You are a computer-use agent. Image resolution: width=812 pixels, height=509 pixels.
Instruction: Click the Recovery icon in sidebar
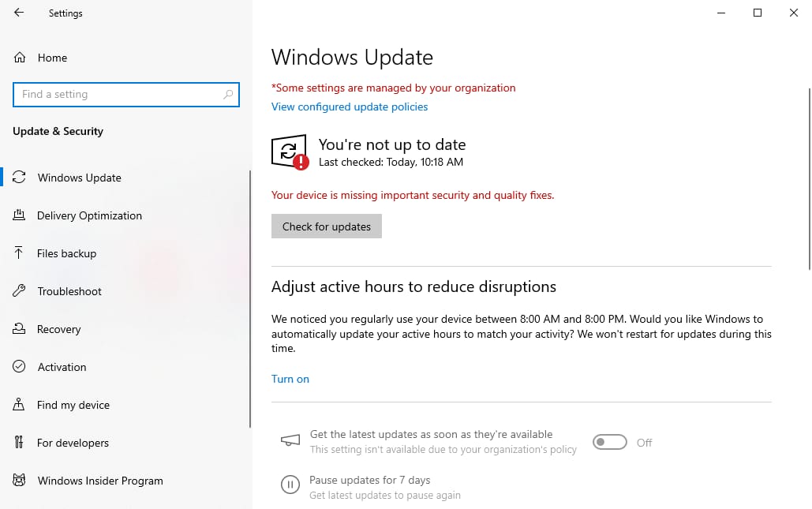tap(20, 329)
